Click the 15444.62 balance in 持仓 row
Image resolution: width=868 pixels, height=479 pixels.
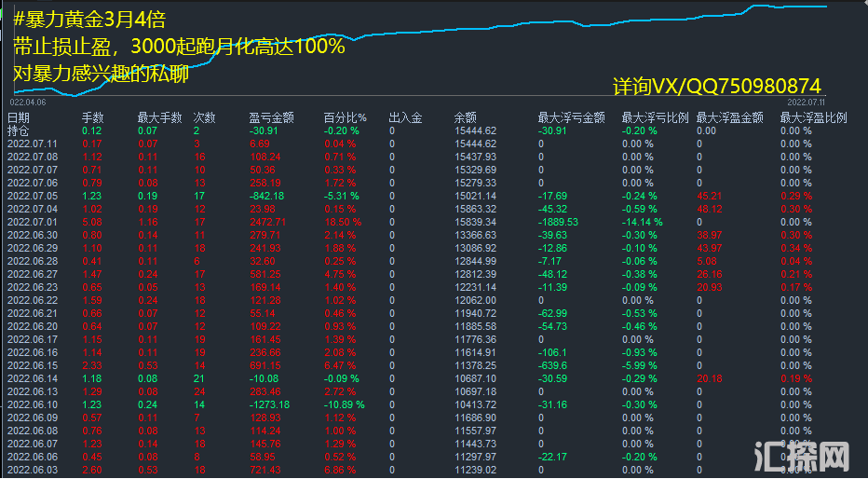(x=475, y=131)
